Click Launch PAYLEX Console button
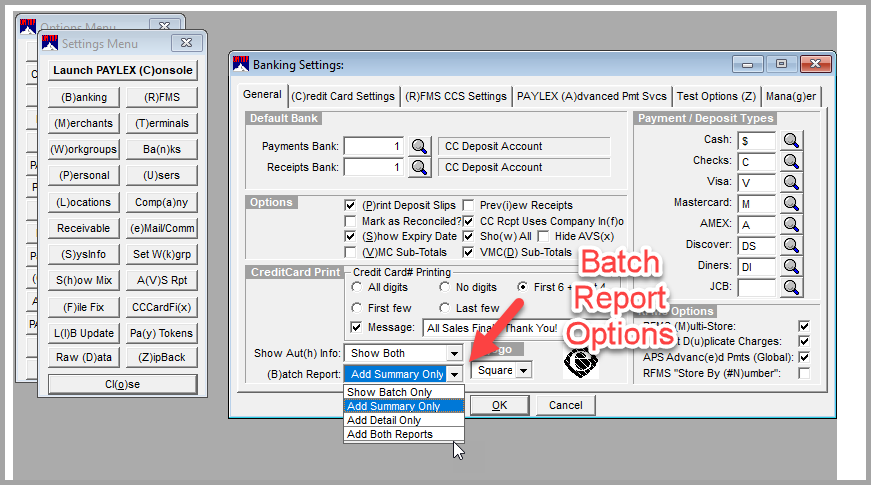This screenshot has height=485, width=871. 122,71
